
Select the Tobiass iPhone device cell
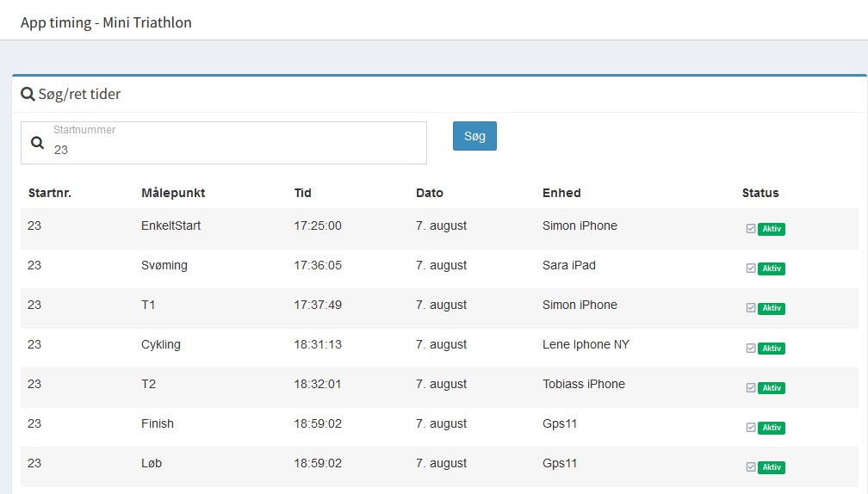tap(584, 384)
